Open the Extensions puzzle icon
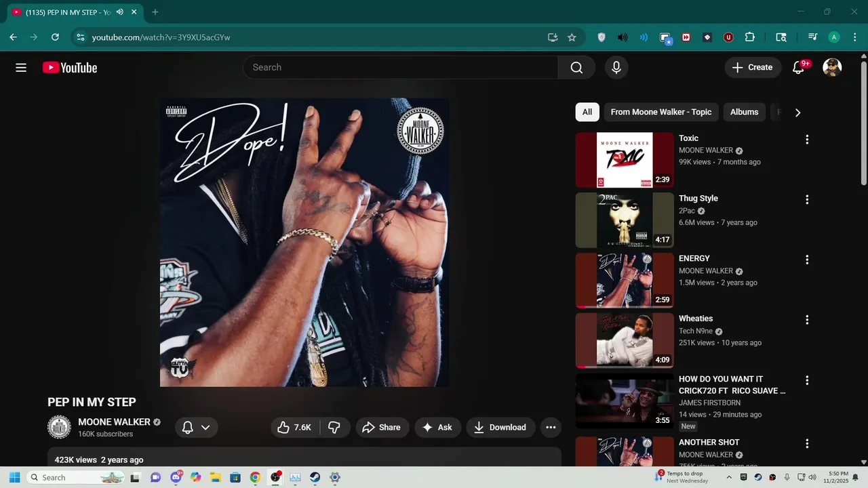 (x=750, y=37)
